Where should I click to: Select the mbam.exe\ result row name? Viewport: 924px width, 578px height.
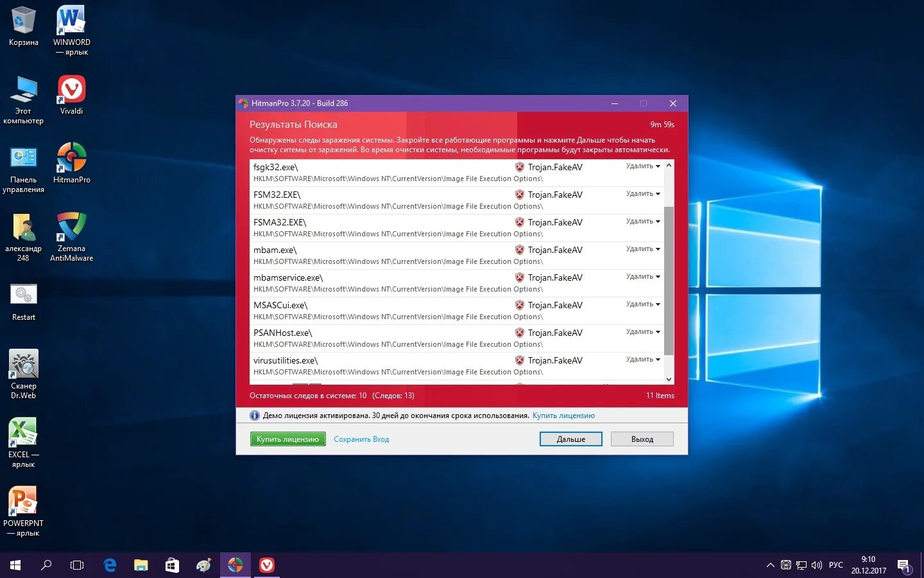click(275, 250)
